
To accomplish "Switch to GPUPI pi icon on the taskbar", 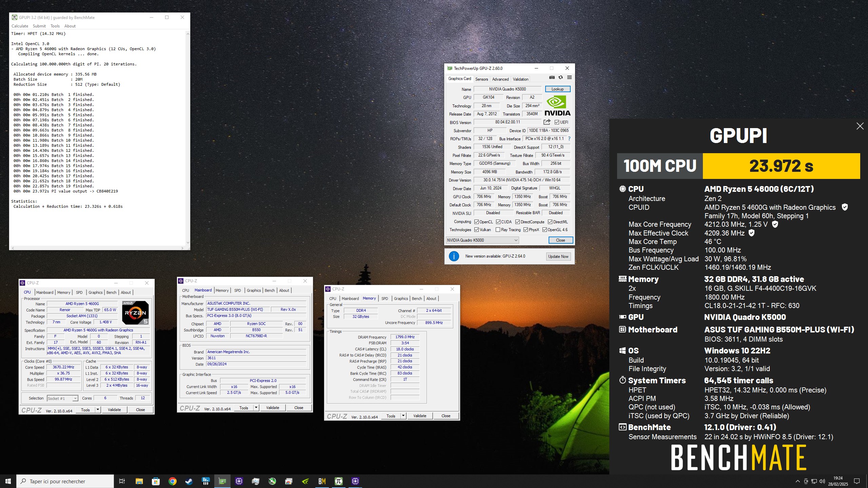I will tap(338, 481).
